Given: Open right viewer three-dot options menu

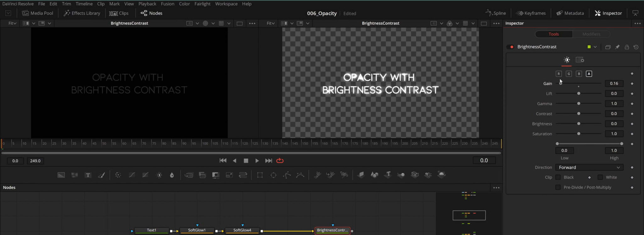Looking at the screenshot, I should 496,23.
